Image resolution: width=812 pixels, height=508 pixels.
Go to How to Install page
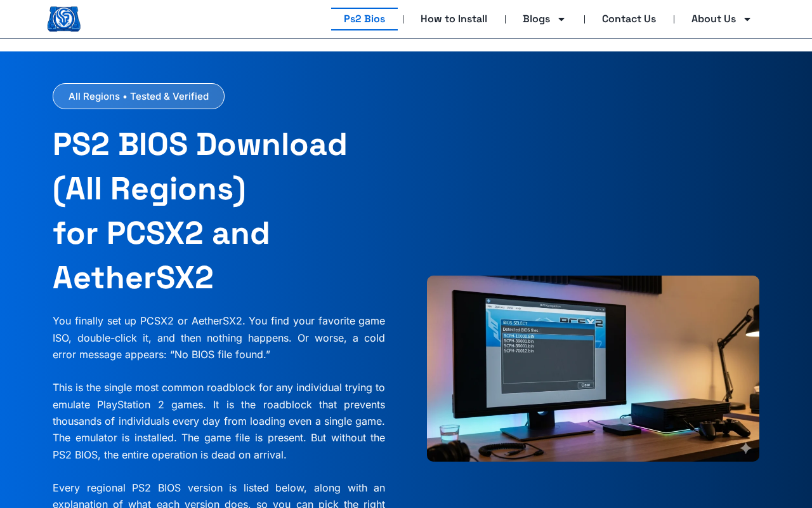(x=454, y=19)
